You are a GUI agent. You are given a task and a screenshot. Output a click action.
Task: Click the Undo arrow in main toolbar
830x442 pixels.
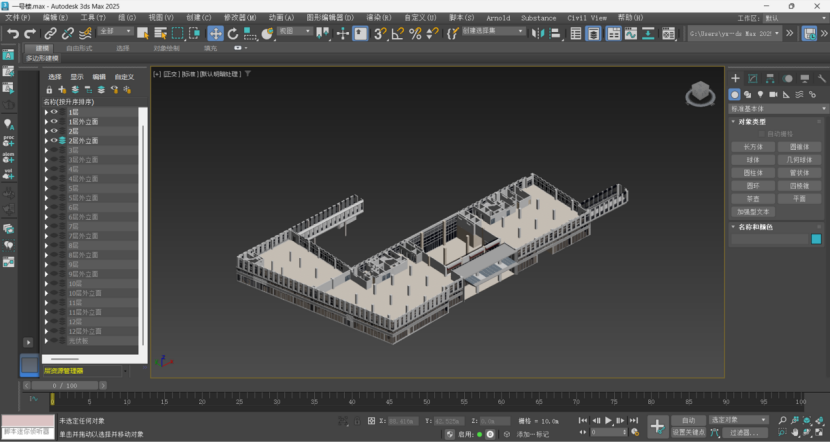pos(13,33)
